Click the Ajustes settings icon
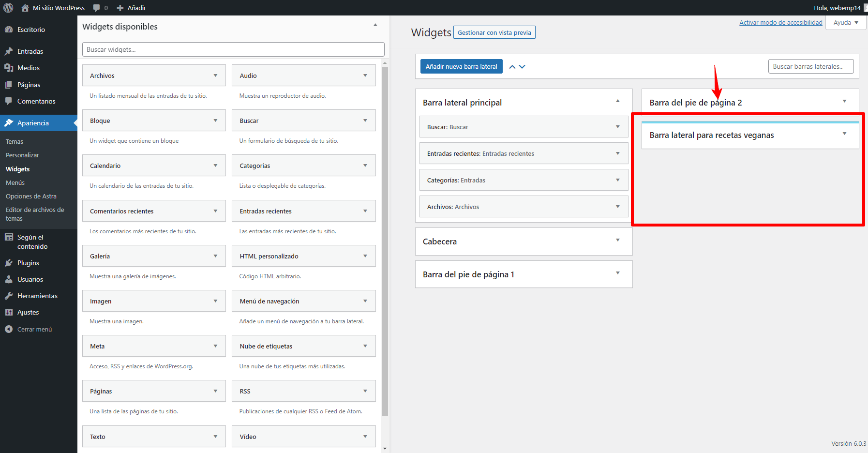The width and height of the screenshot is (868, 453). pyautogui.click(x=9, y=312)
